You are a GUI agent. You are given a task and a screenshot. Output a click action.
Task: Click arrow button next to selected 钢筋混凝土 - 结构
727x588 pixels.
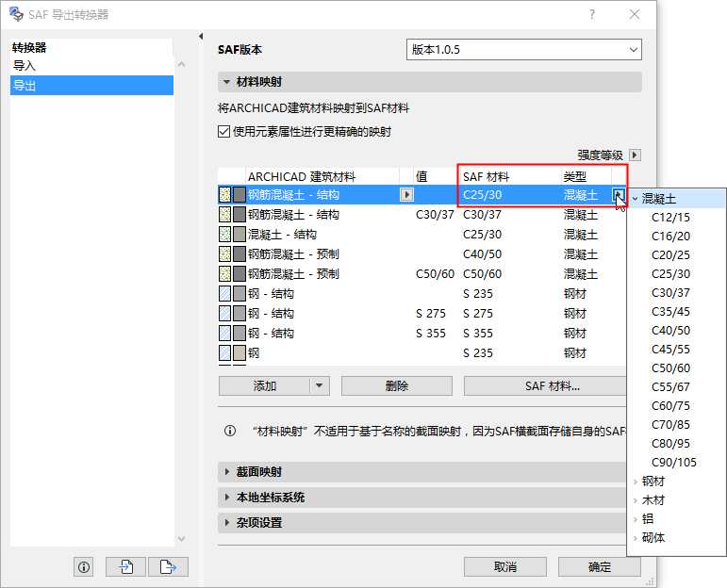406,195
